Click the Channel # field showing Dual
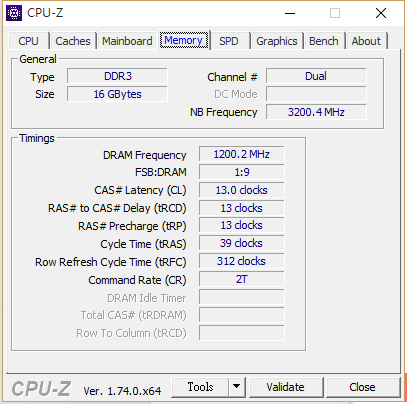This screenshot has width=407, height=404. click(x=316, y=76)
